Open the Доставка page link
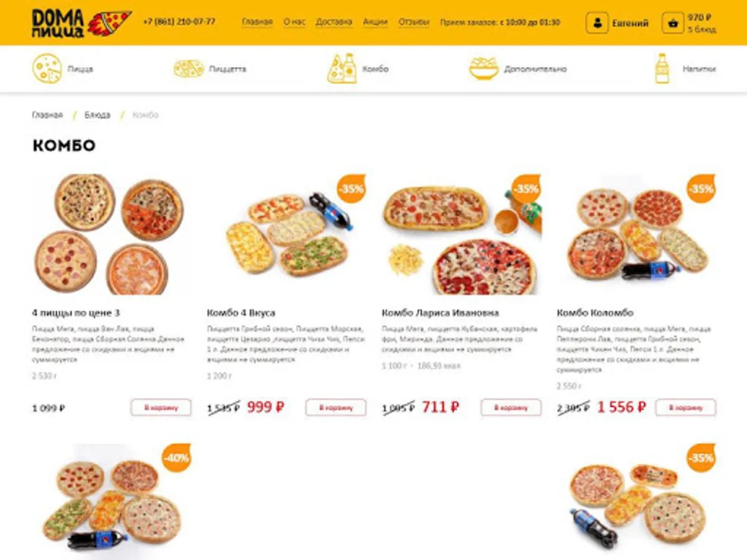This screenshot has height=560, width=747. pos(334,22)
